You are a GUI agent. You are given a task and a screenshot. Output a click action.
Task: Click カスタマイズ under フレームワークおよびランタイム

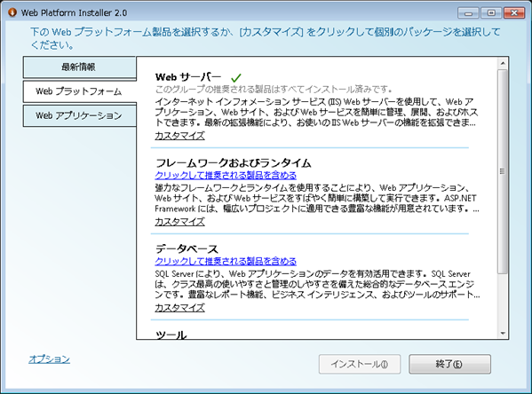179,222
